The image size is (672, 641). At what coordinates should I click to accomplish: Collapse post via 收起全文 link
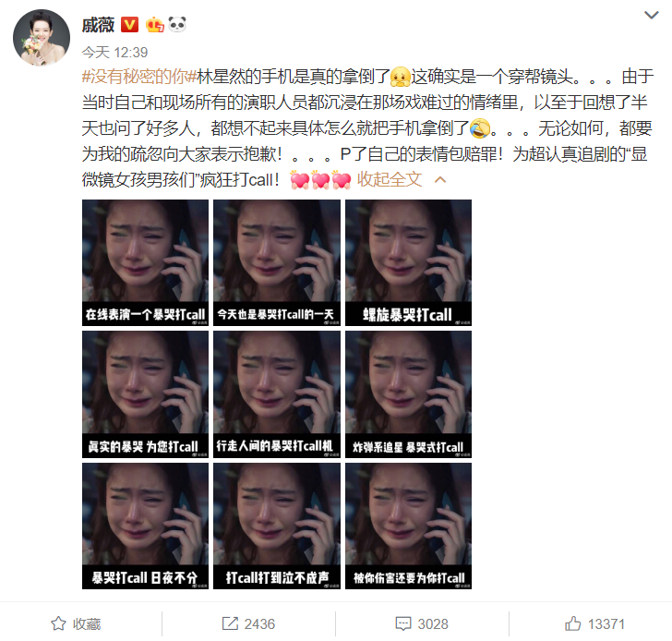pos(390,180)
